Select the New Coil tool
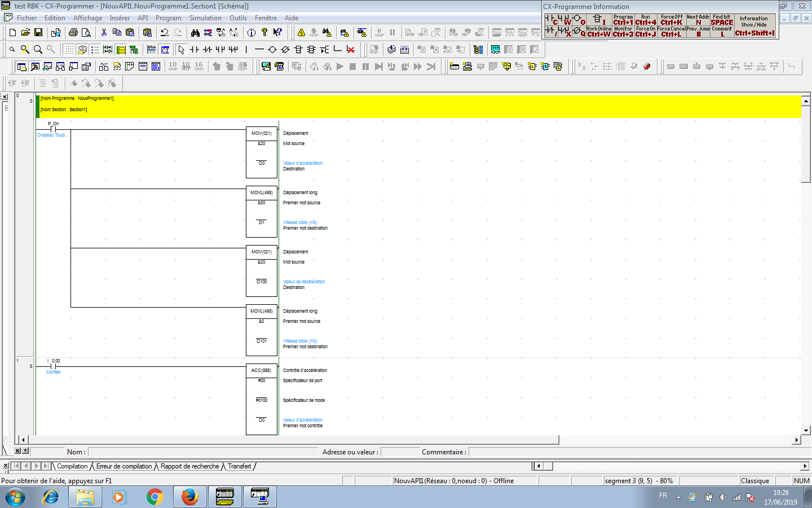The width and height of the screenshot is (812, 508). 272,50
